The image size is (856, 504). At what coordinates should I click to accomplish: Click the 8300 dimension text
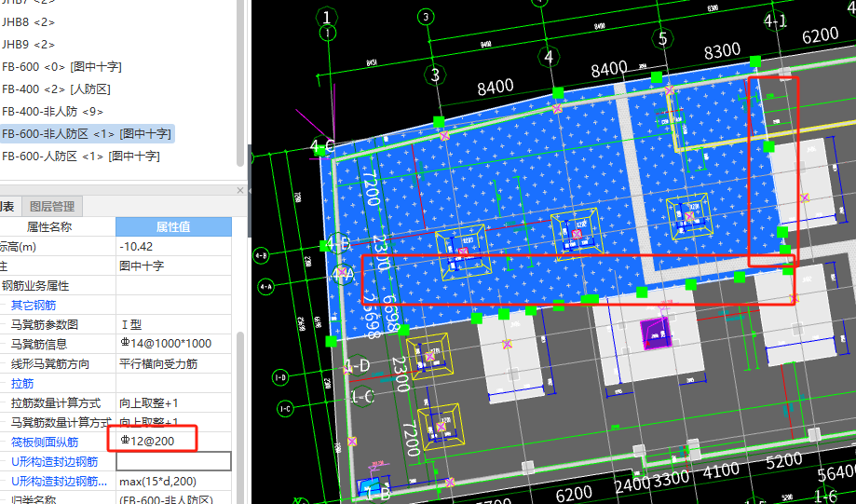point(722,51)
